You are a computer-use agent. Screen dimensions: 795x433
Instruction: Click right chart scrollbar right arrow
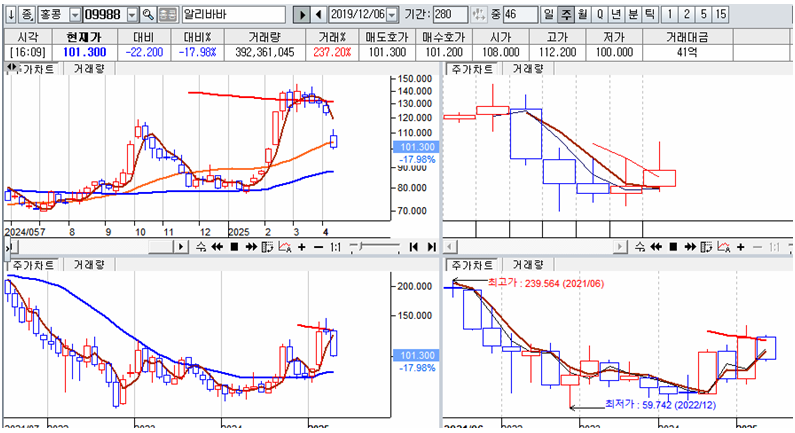coord(620,247)
